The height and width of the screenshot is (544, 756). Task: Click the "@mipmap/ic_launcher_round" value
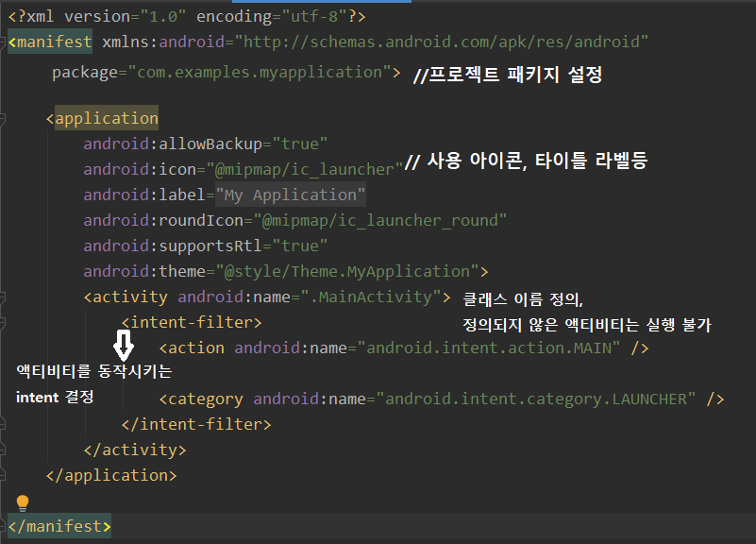[x=380, y=220]
